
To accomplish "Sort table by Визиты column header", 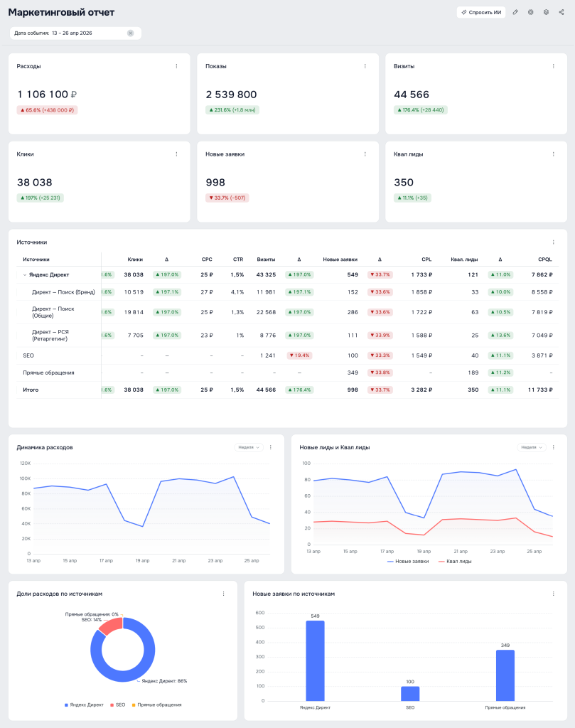I will (x=266, y=259).
